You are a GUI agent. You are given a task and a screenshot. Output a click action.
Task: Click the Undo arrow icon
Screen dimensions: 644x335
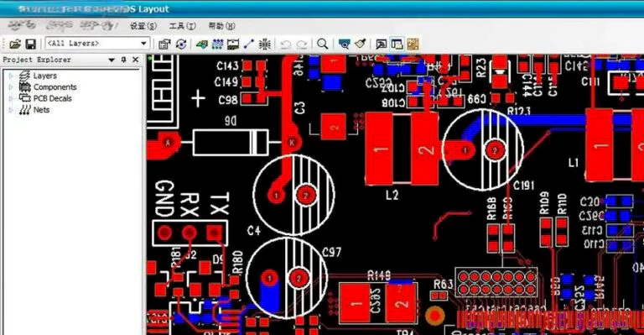click(x=286, y=44)
